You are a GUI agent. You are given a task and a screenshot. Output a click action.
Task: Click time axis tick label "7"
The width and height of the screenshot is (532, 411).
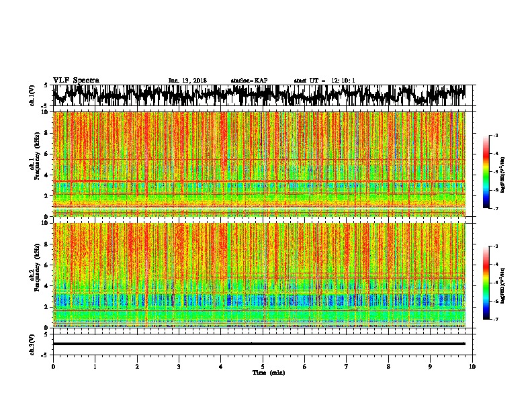pyautogui.click(x=347, y=367)
